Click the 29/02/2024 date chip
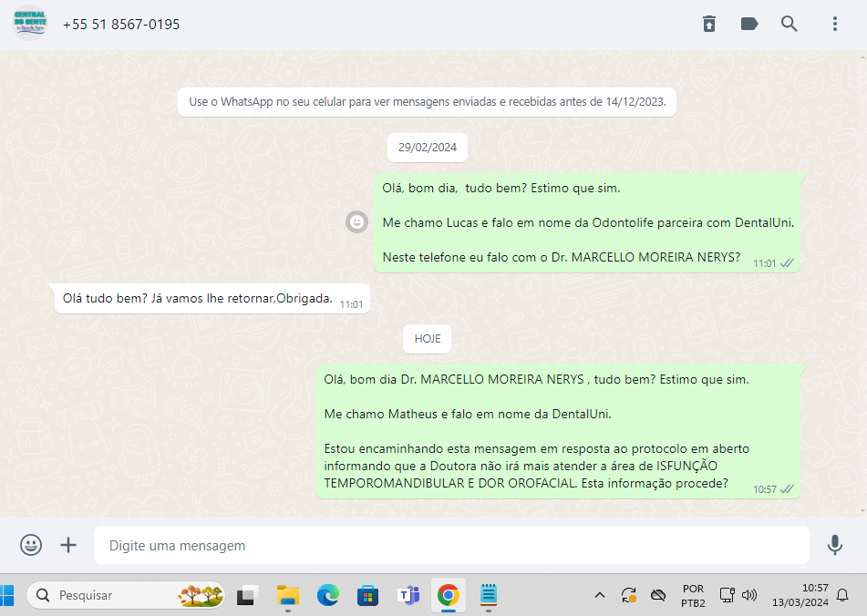The width and height of the screenshot is (867, 616). [x=428, y=148]
